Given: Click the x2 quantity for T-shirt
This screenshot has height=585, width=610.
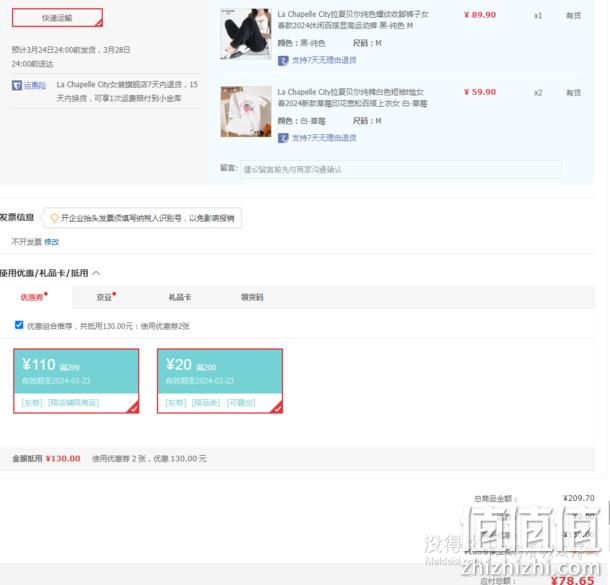Looking at the screenshot, I should tap(538, 93).
